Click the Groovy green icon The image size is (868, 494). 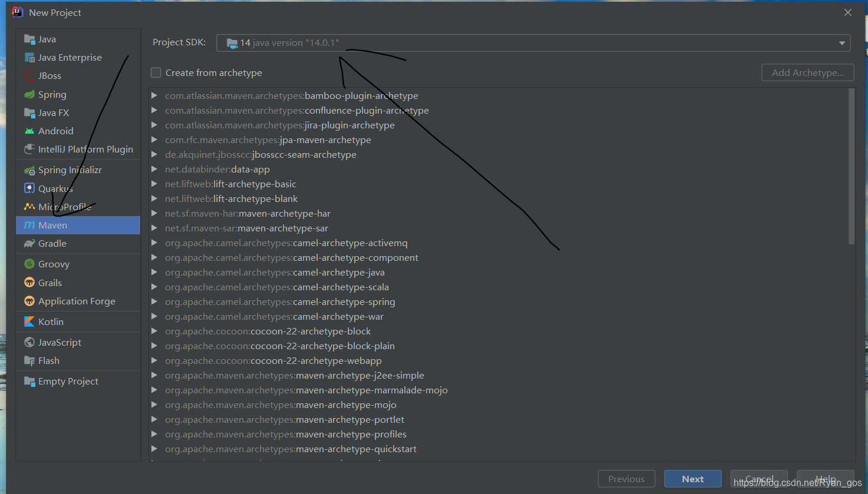click(29, 264)
